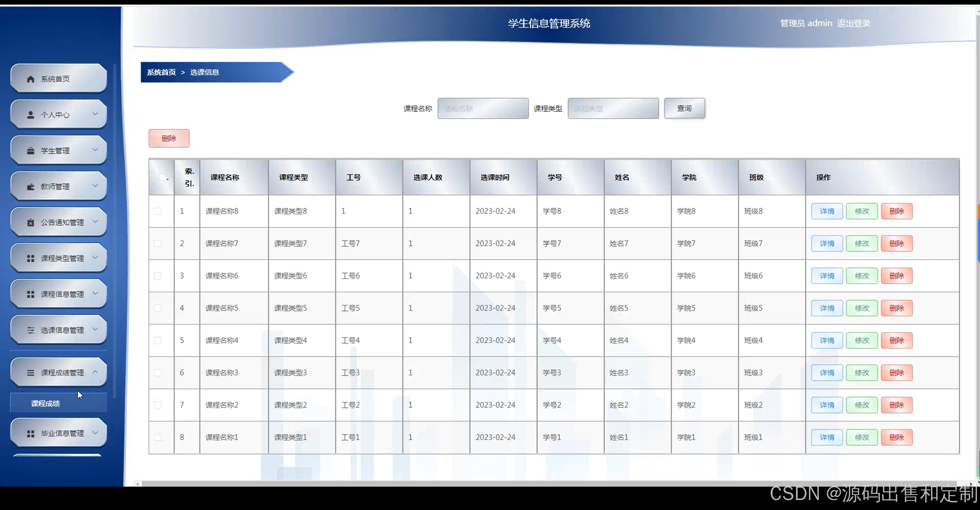Focus the 课程类型 search input field
The height and width of the screenshot is (510, 980).
[x=613, y=108]
